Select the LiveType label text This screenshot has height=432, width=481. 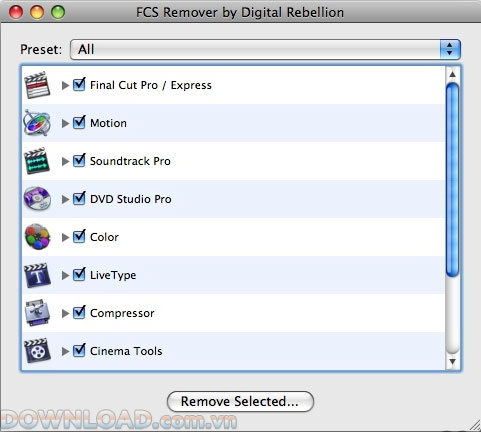113,275
